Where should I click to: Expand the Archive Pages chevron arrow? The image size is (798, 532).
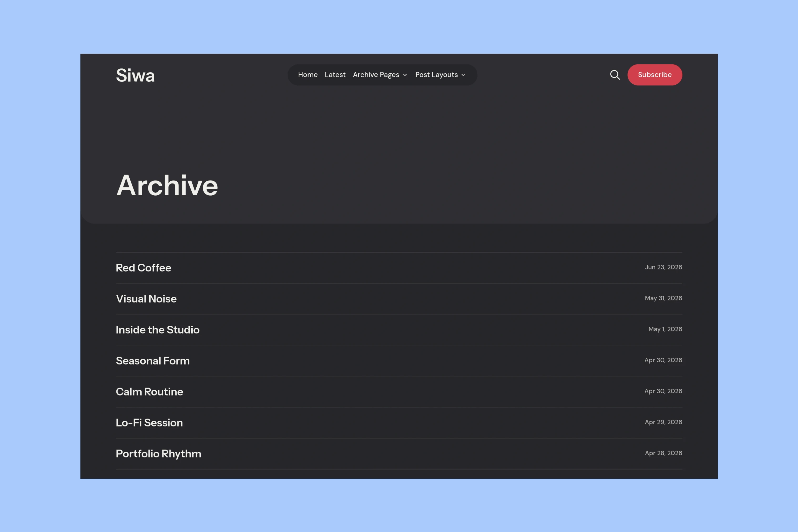(405, 75)
